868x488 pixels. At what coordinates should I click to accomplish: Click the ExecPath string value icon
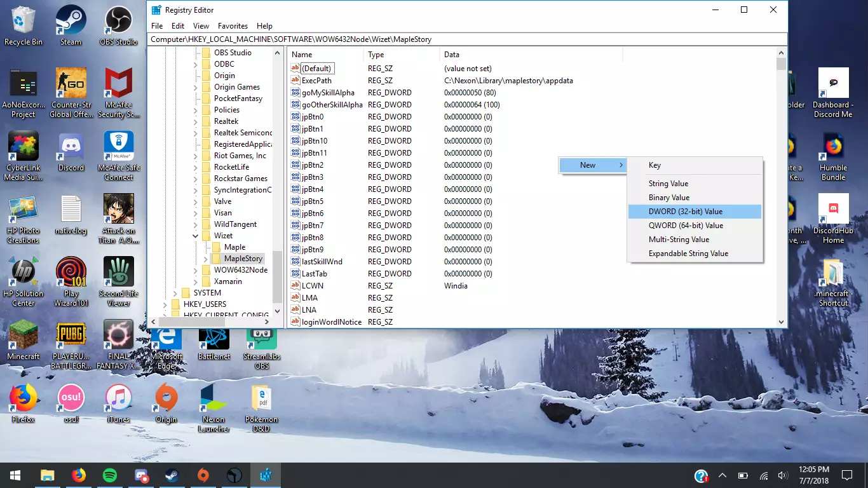(x=295, y=81)
